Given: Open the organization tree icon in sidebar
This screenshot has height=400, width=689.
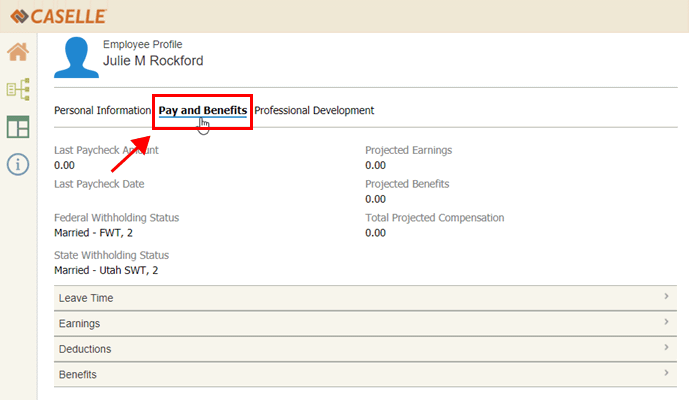Looking at the screenshot, I should (18, 90).
